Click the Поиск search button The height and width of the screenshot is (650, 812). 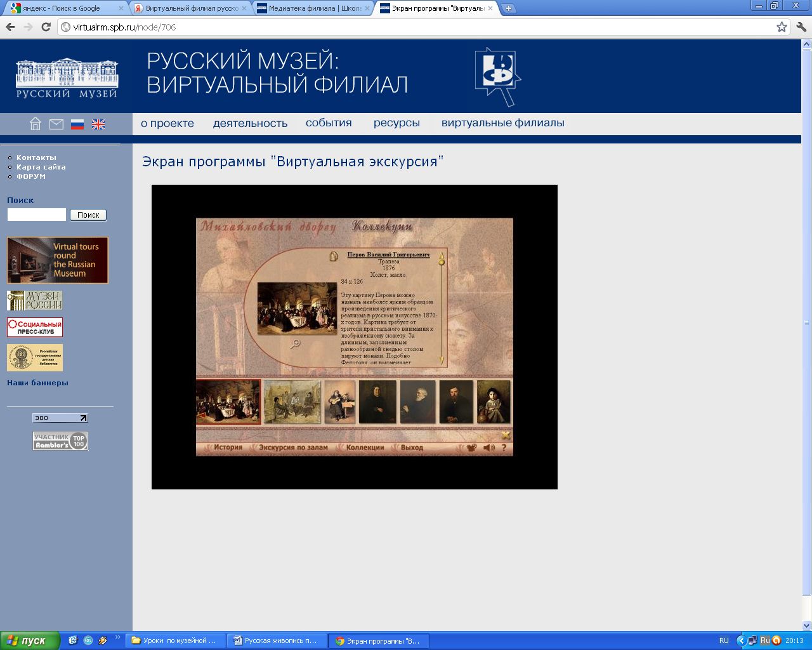[88, 215]
